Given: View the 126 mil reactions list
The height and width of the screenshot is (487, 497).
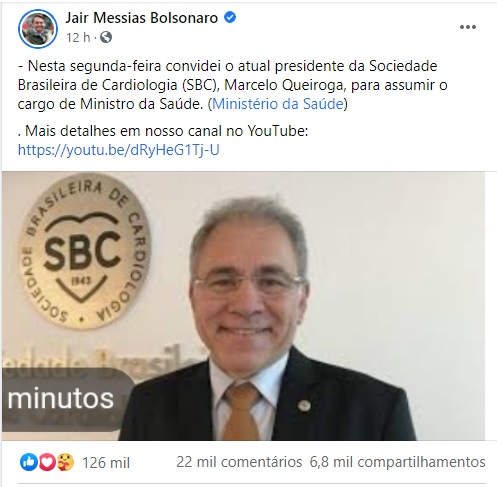Looking at the screenshot, I should 106,463.
